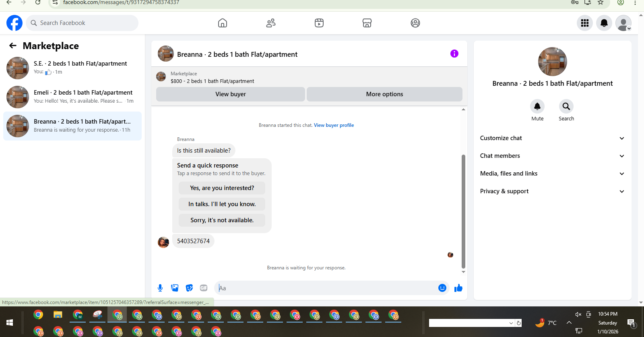The image size is (644, 337).
Task: Open the S.E. apartment conversation
Action: (x=72, y=68)
